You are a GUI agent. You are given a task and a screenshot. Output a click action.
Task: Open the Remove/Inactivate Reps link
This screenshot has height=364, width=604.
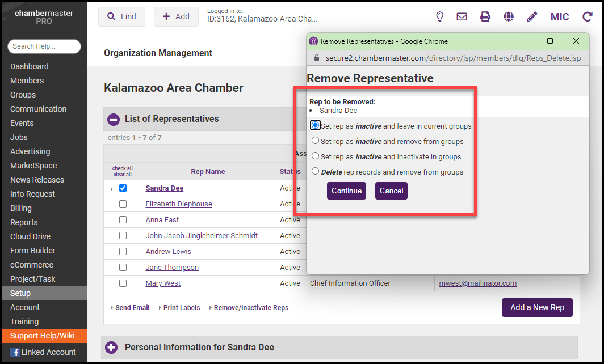point(251,308)
